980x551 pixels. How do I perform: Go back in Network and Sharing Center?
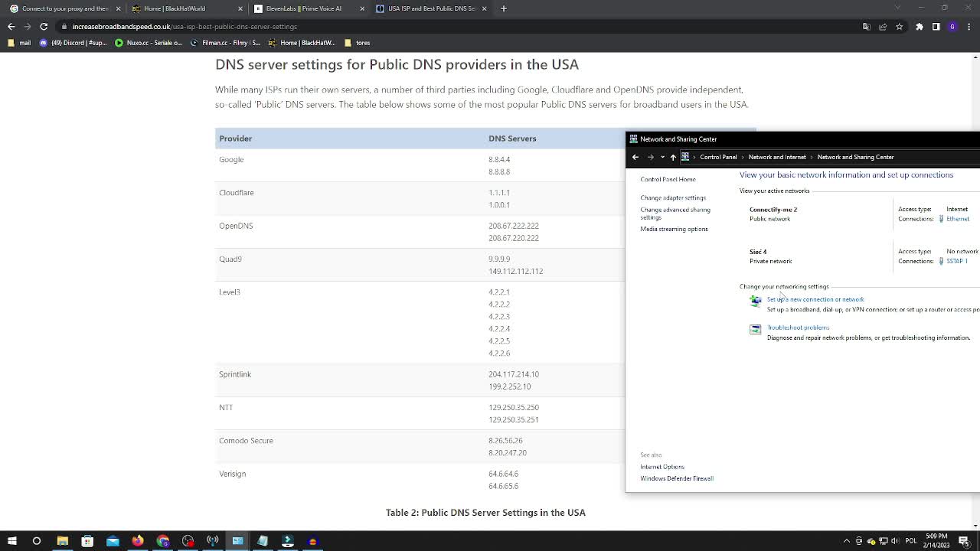click(x=635, y=157)
